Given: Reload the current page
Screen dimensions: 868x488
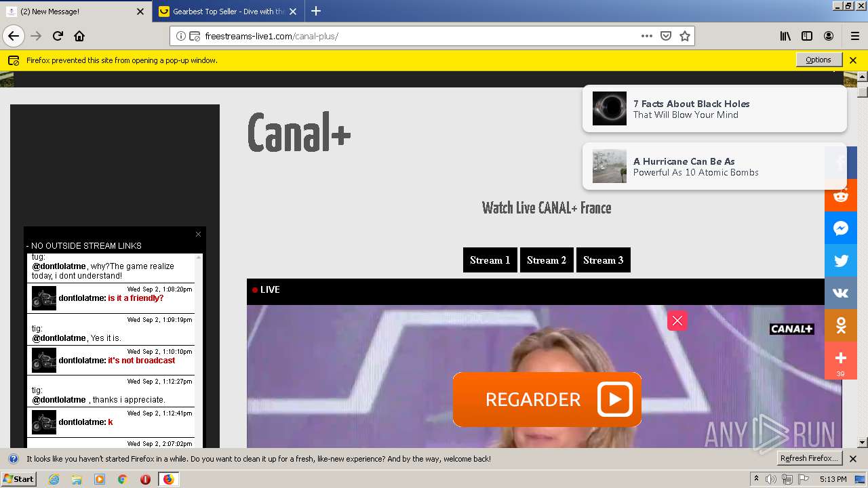Looking at the screenshot, I should click(x=58, y=36).
